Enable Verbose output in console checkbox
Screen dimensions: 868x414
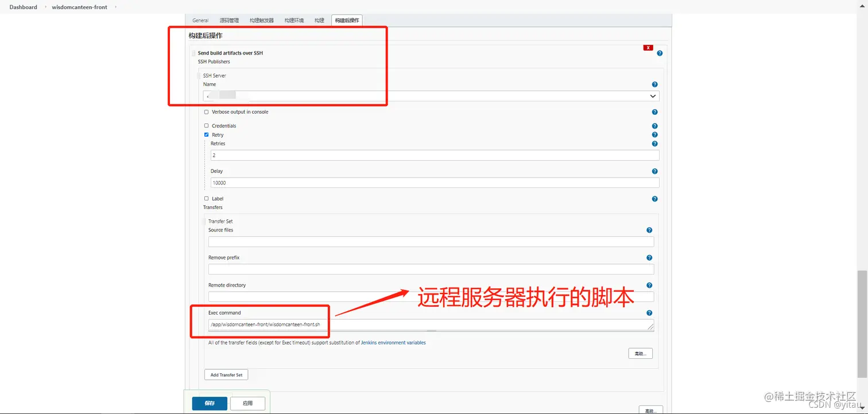click(x=207, y=112)
